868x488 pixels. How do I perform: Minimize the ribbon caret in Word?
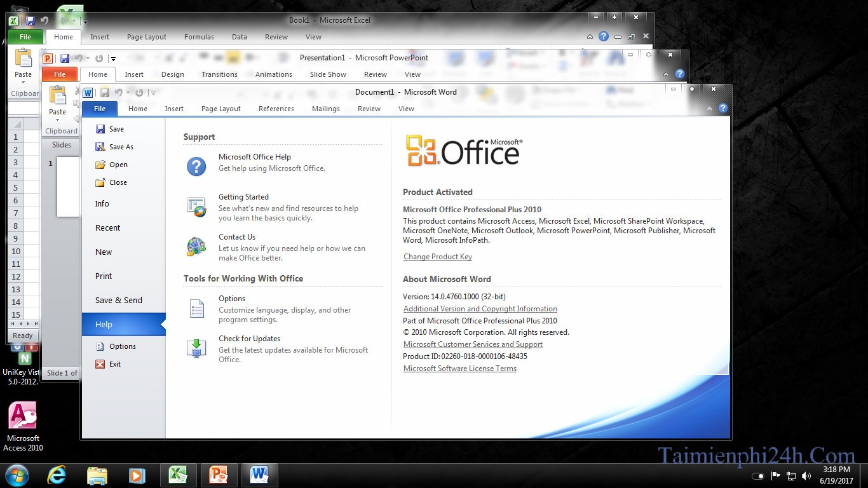[x=710, y=109]
